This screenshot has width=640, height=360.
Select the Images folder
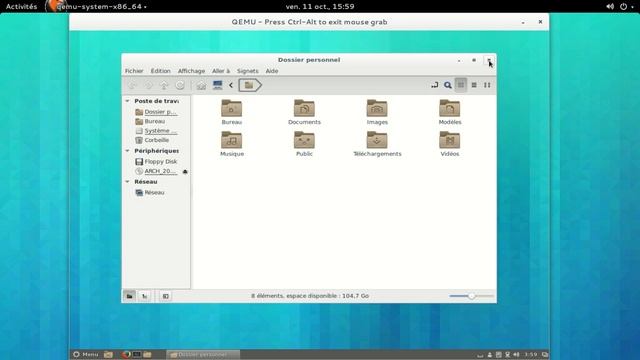[377, 112]
